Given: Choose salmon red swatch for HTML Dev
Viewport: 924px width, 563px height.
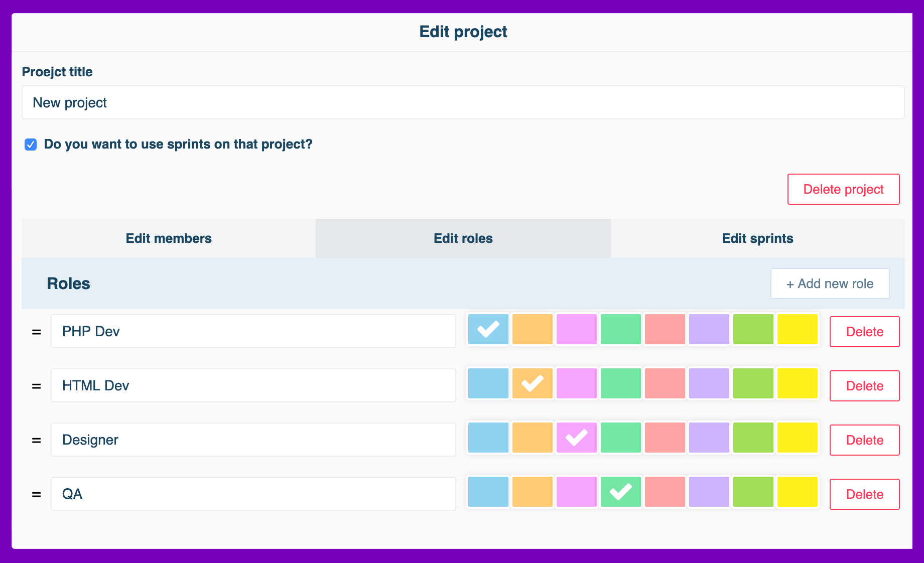Looking at the screenshot, I should 665,383.
